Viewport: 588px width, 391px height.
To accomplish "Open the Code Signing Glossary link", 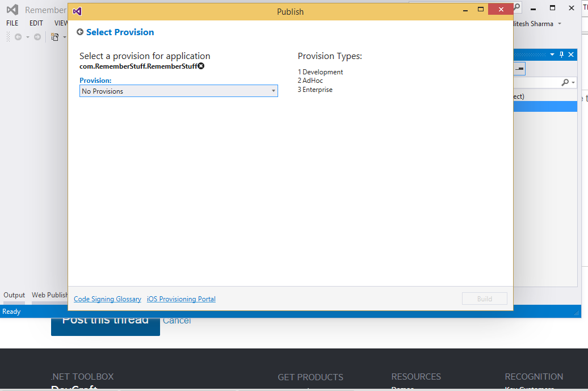I will 108,298.
